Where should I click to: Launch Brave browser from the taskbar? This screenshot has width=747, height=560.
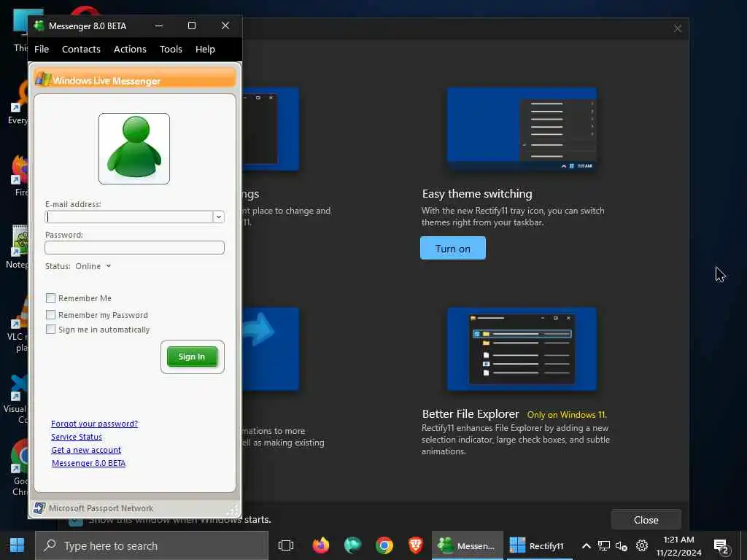point(415,545)
